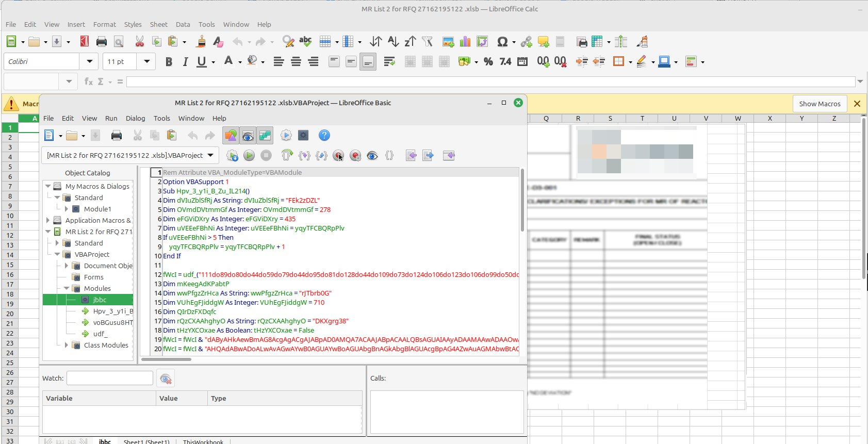Toggle Bold formatting in Calc
Image resolution: width=868 pixels, height=444 pixels.
pyautogui.click(x=169, y=62)
